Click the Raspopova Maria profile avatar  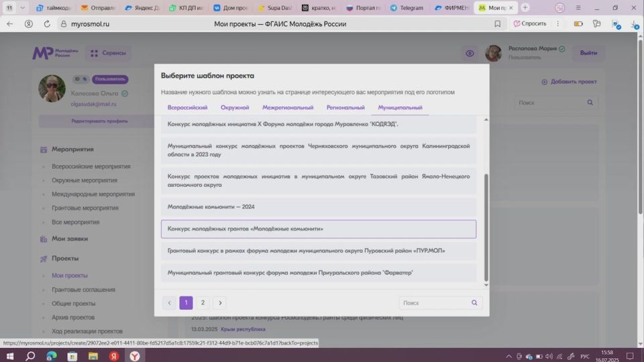pyautogui.click(x=494, y=54)
